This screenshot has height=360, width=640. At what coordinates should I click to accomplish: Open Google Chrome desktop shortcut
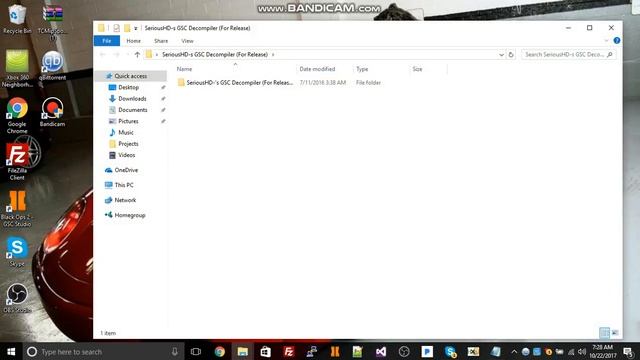pos(17,116)
